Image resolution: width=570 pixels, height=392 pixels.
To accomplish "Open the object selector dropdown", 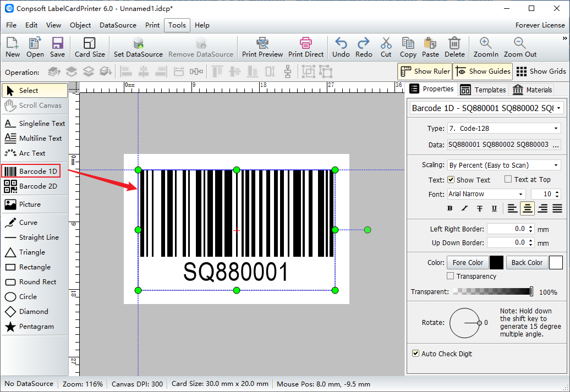I will tap(559, 108).
